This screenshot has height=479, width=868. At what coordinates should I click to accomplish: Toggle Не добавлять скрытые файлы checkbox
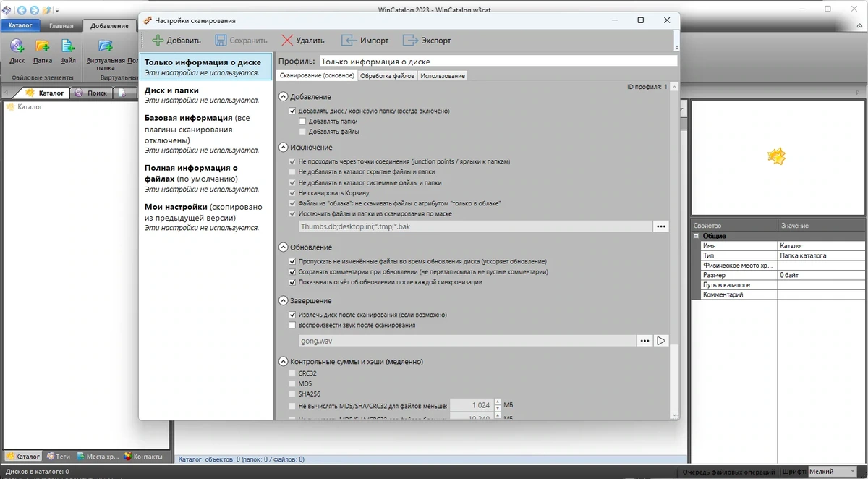[292, 172]
